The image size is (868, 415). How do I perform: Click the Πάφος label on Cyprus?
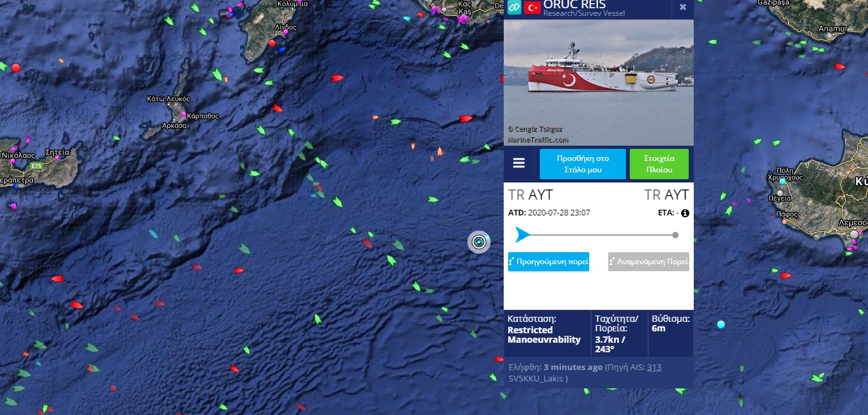coord(788,214)
